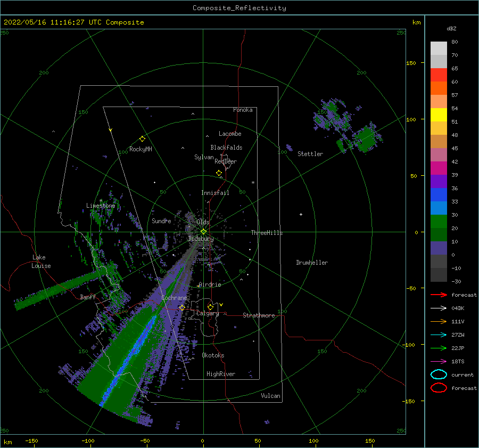Click the yellow 51 dBZ color swatch
Screen dimensions: 479x448
click(x=439, y=115)
